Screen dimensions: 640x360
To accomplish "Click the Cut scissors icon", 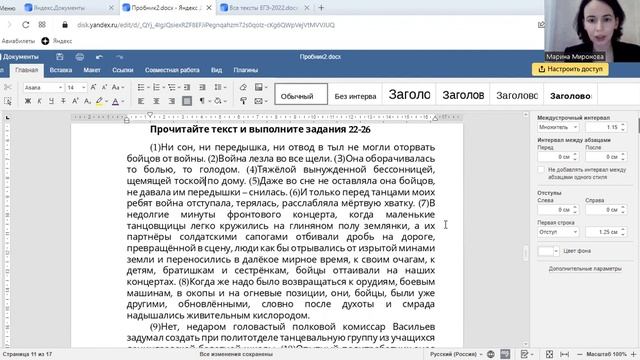I will click(8, 87).
